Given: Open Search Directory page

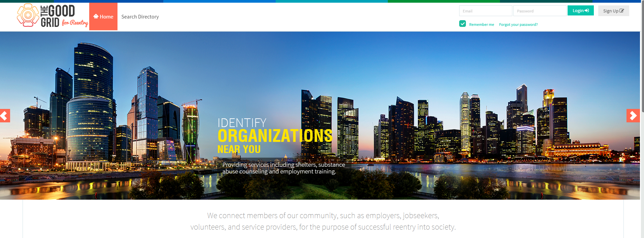Looking at the screenshot, I should click(x=140, y=16).
